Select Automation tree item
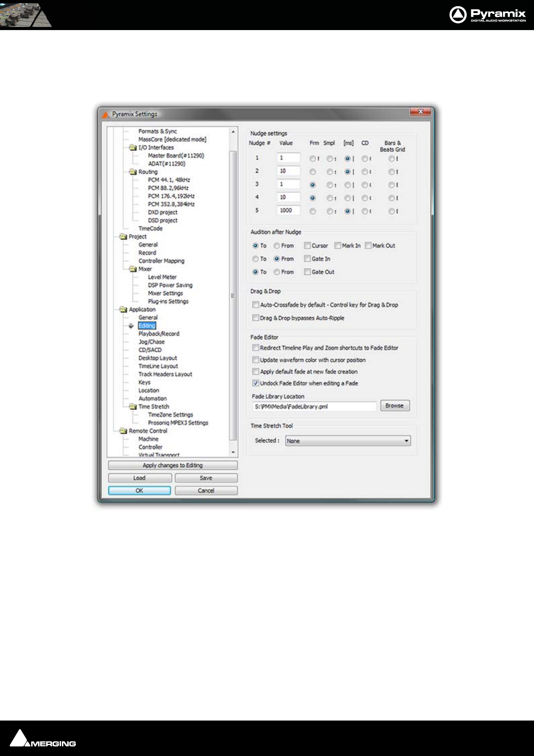The image size is (534, 756). tap(152, 398)
